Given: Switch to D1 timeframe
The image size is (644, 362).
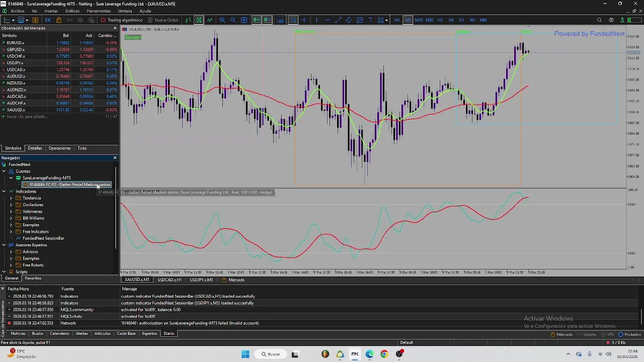Looking at the screenshot, I should click(x=461, y=20).
